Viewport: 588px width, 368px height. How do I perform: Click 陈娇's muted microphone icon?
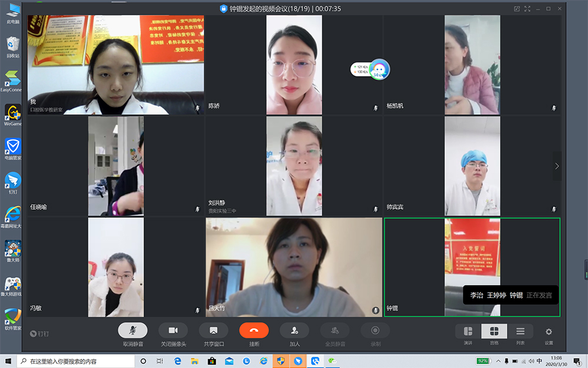tap(375, 108)
